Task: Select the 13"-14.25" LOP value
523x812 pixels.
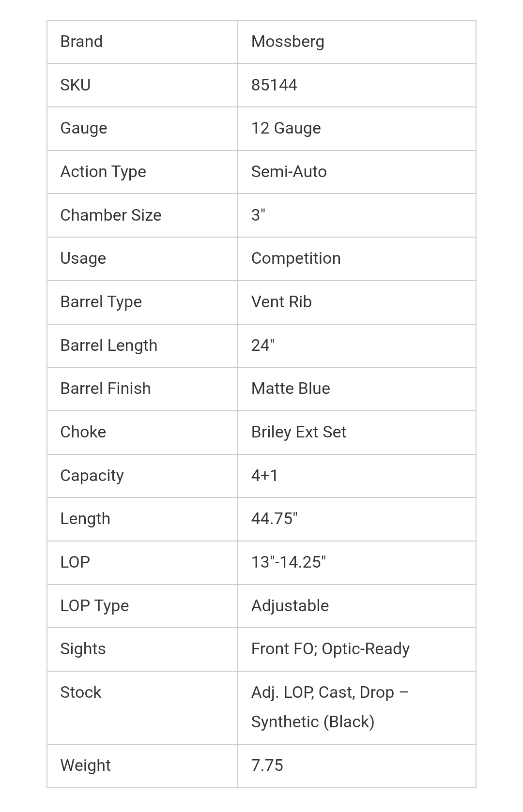Action: tap(288, 562)
